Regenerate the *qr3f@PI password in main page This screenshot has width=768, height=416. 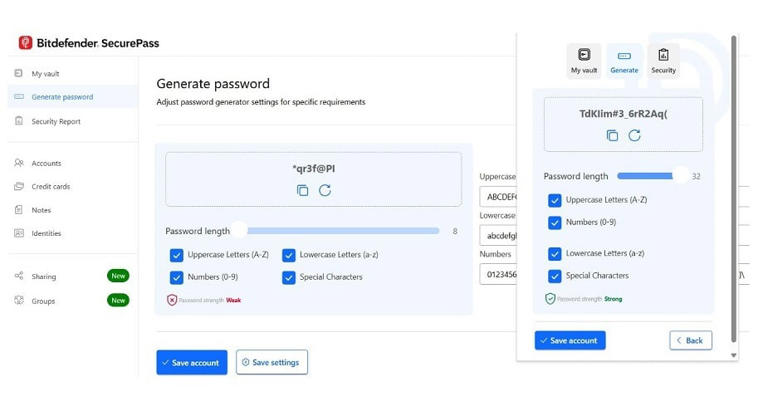pos(325,190)
